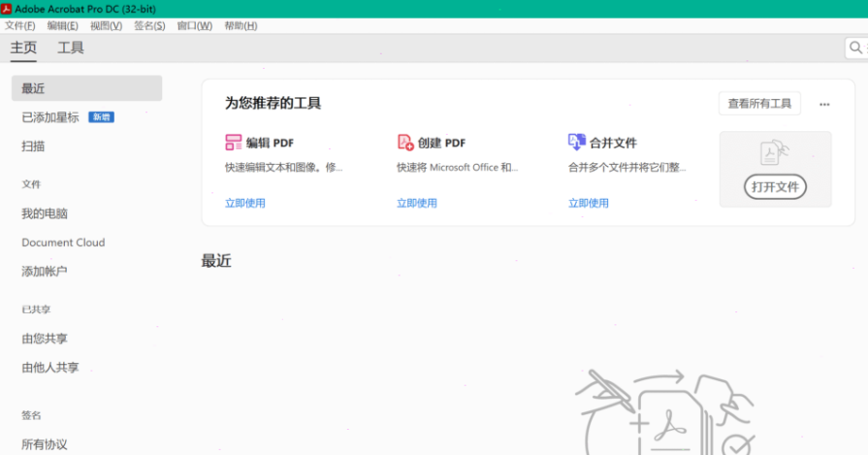Click 添加帐户 in the sidebar

pos(45,272)
